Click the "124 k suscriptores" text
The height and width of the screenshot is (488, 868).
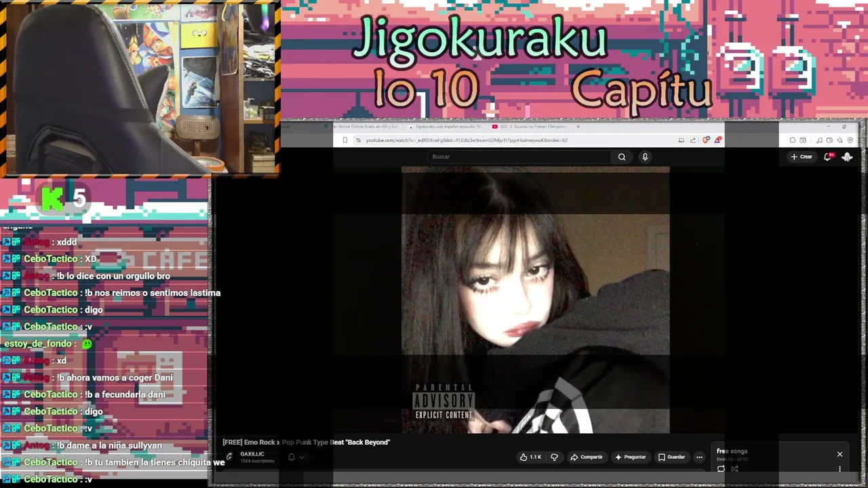pyautogui.click(x=257, y=461)
